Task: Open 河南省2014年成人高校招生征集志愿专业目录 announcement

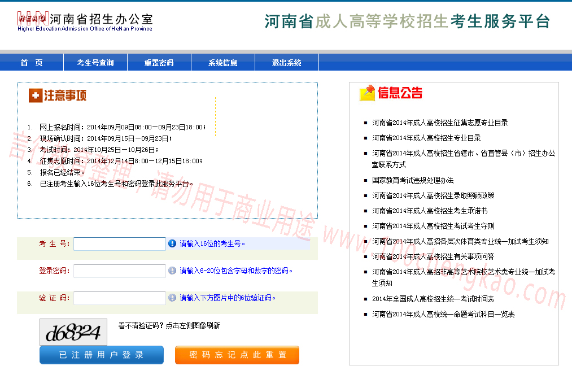Action: click(x=440, y=123)
